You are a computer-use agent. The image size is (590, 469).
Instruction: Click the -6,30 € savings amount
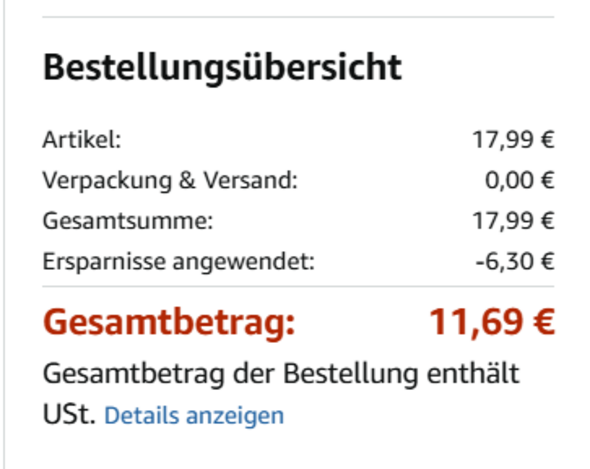point(515,261)
